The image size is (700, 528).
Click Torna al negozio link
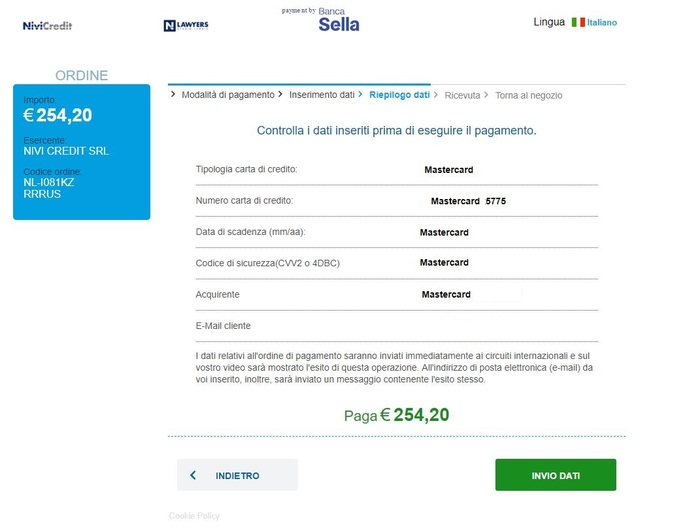point(528,96)
